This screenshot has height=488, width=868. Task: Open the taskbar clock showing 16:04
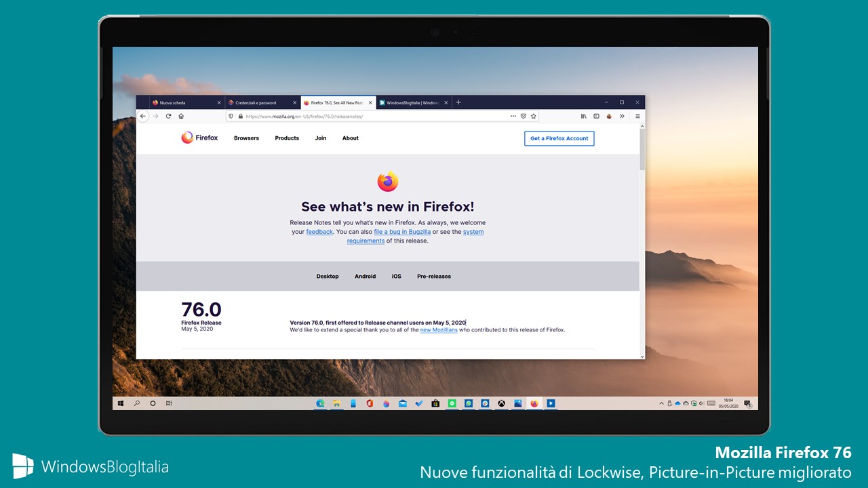(728, 403)
